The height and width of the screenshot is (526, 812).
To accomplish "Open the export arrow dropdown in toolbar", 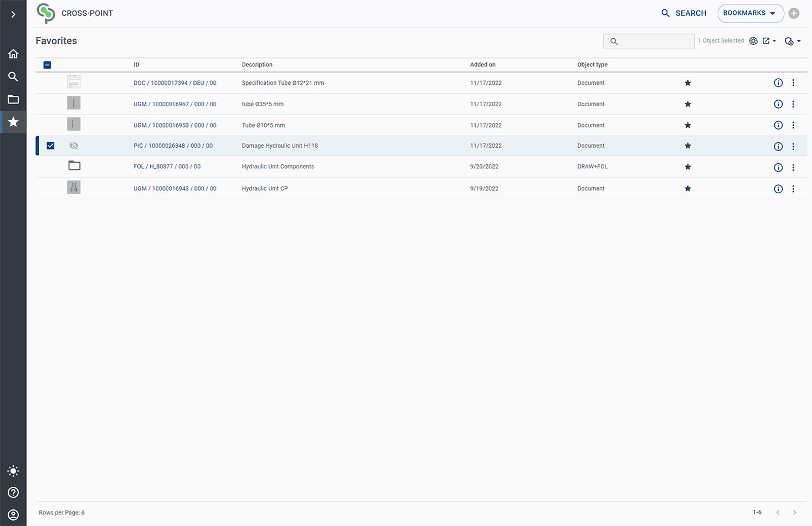I will click(x=769, y=41).
